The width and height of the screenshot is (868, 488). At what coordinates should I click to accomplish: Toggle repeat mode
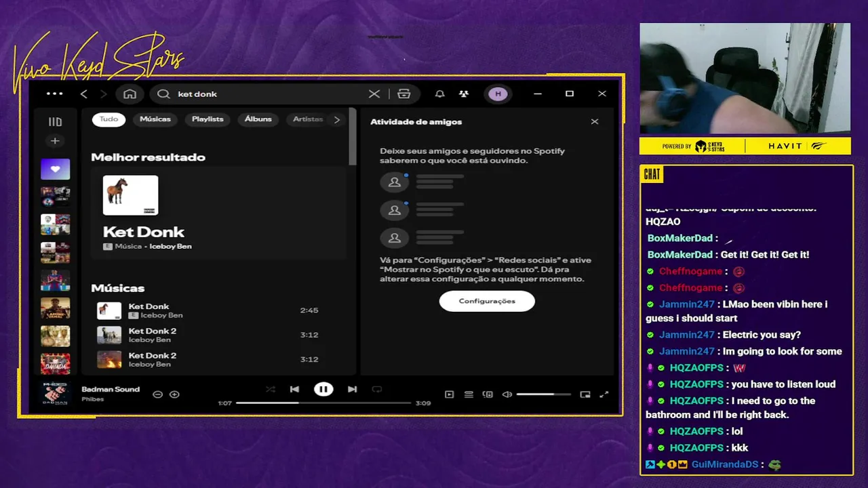(x=377, y=389)
